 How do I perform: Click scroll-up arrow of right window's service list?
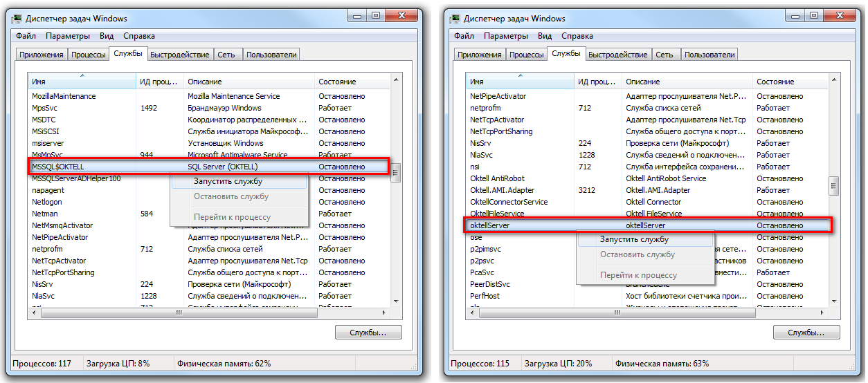[x=834, y=82]
